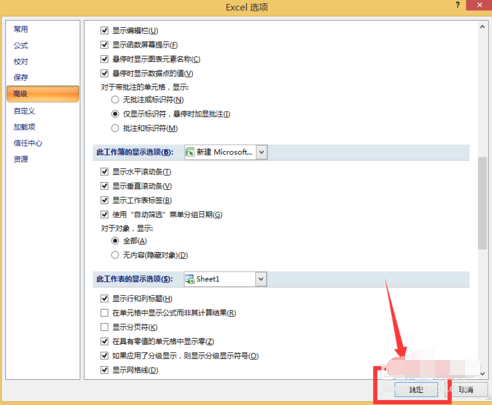Click the Sheet1 worksheet icon
The image size is (492, 405).
(190, 279)
